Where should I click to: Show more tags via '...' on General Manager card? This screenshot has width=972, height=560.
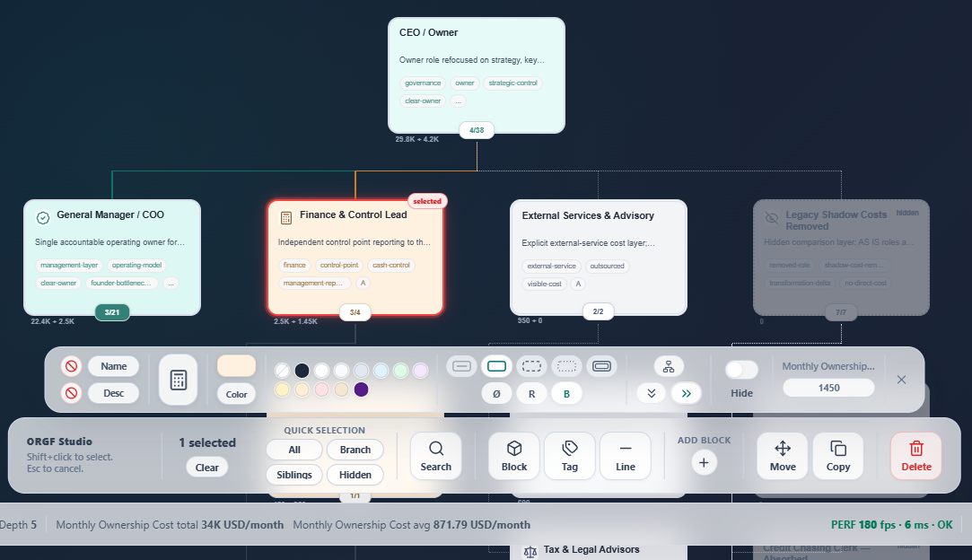[171, 284]
